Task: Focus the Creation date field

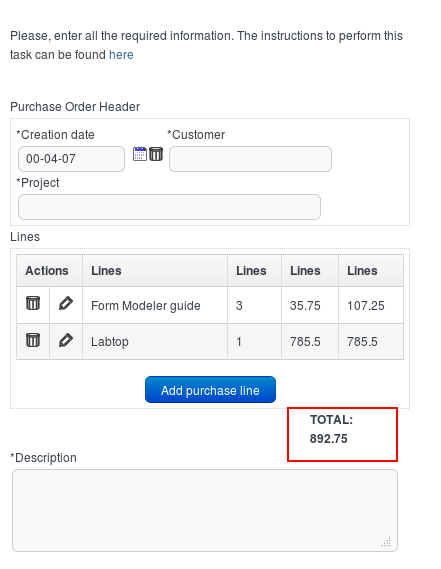Action: (x=72, y=159)
